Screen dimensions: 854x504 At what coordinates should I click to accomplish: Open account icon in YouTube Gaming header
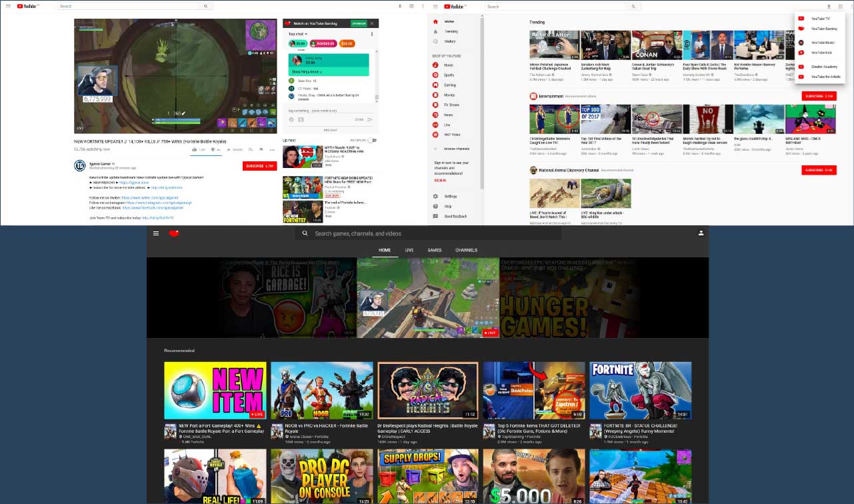click(x=701, y=233)
